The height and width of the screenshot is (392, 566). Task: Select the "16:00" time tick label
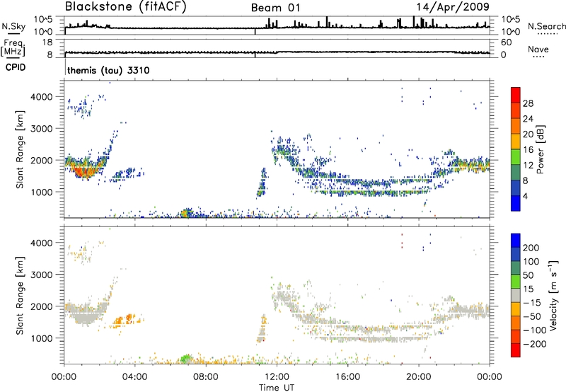[x=347, y=377]
